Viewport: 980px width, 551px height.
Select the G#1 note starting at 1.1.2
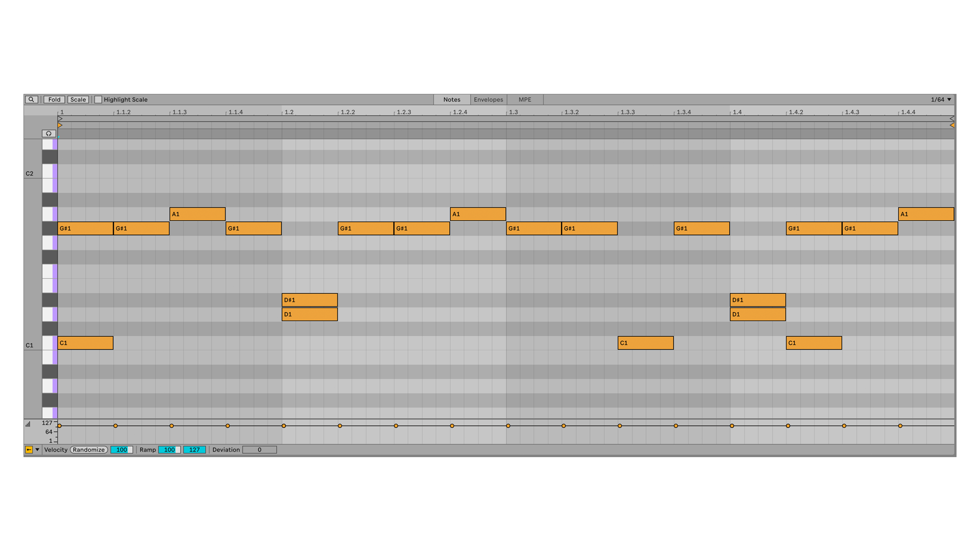[x=141, y=228]
